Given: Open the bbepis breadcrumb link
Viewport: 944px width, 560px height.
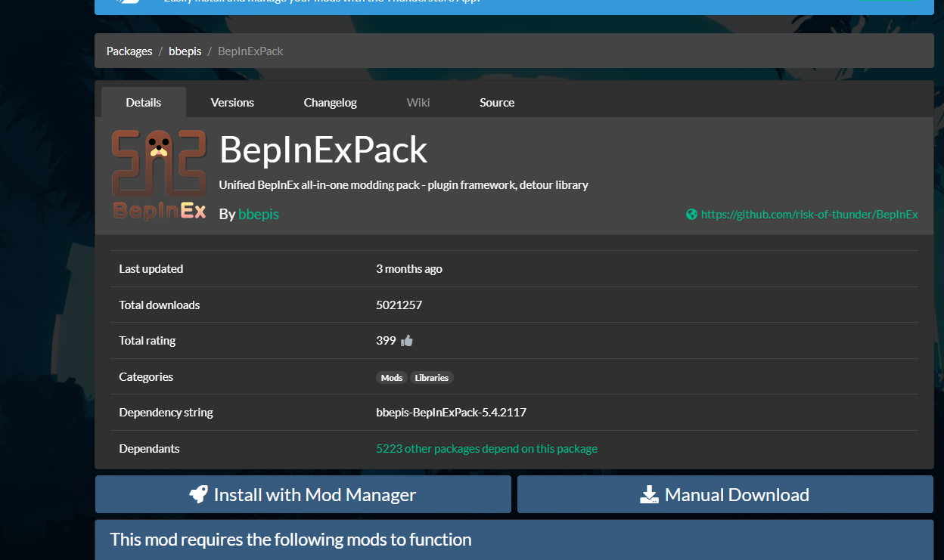Looking at the screenshot, I should coord(185,51).
